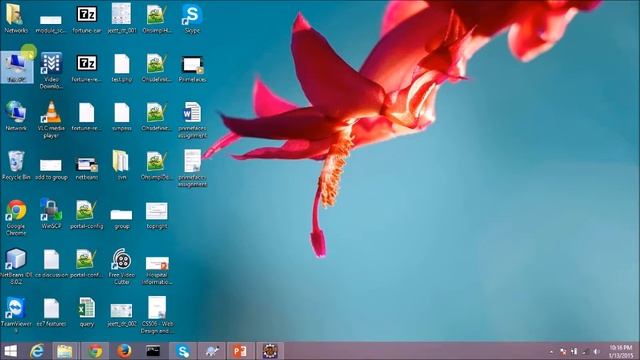
Task: Select the Networks folder desktop icon
Action: coord(16,18)
